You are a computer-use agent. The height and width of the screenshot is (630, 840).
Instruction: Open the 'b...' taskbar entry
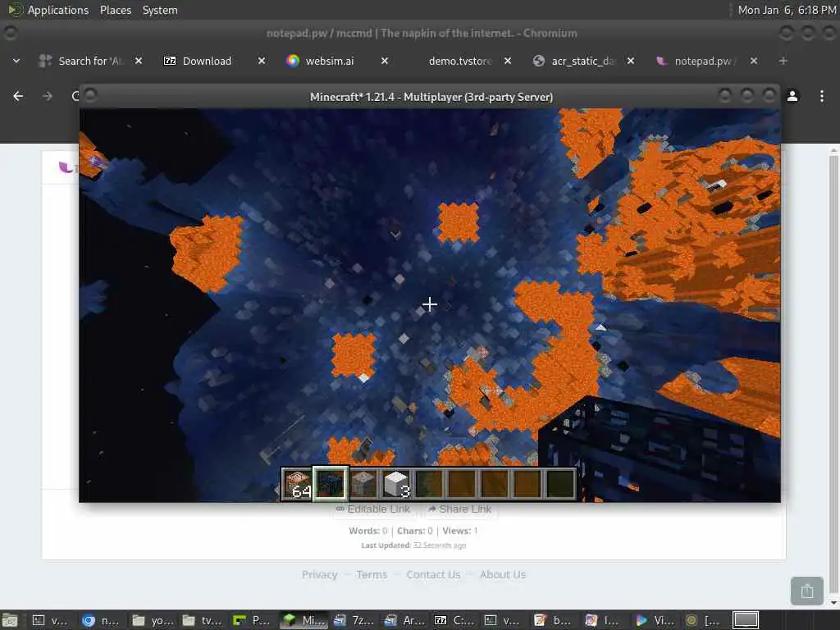click(x=554, y=620)
